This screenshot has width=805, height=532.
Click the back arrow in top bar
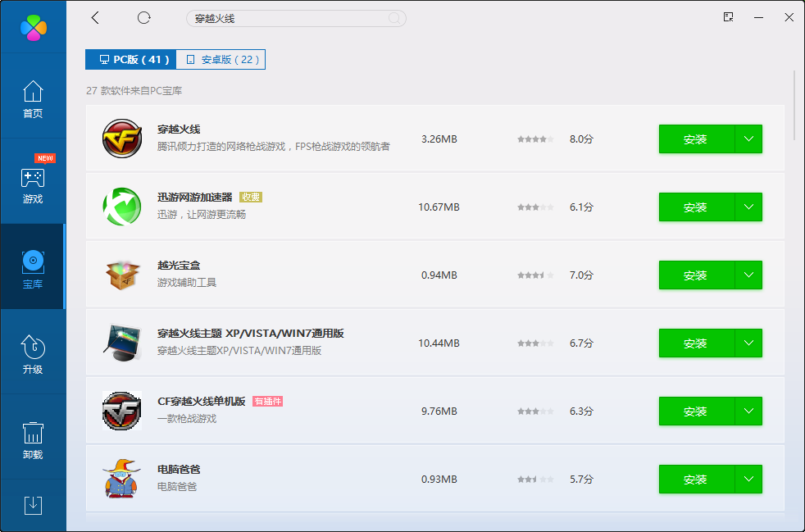click(x=95, y=18)
